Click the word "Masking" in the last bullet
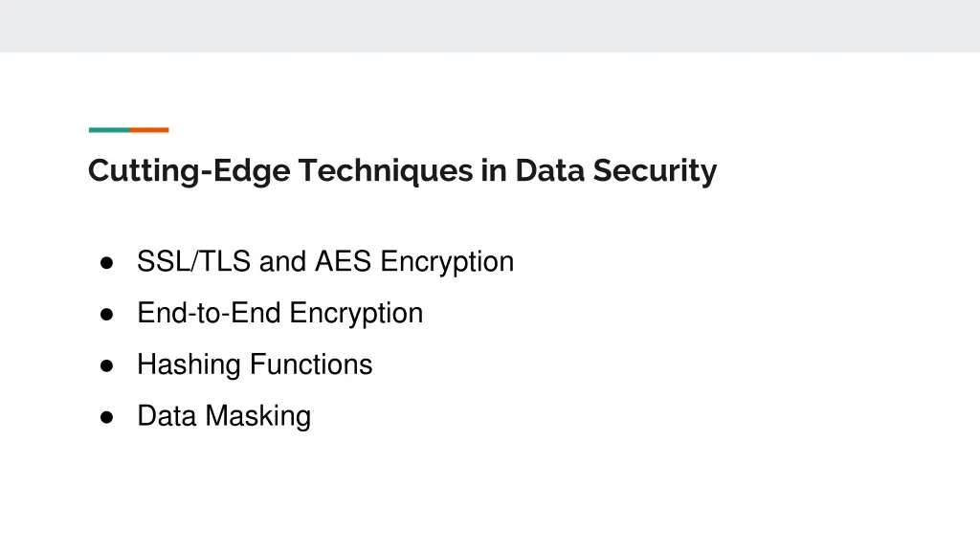This screenshot has width=980, height=551. tap(258, 416)
